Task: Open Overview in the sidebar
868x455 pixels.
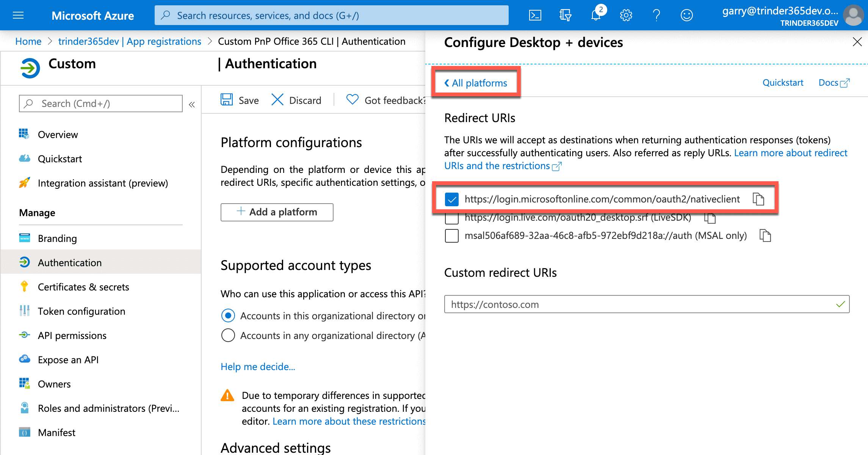Action: [58, 135]
